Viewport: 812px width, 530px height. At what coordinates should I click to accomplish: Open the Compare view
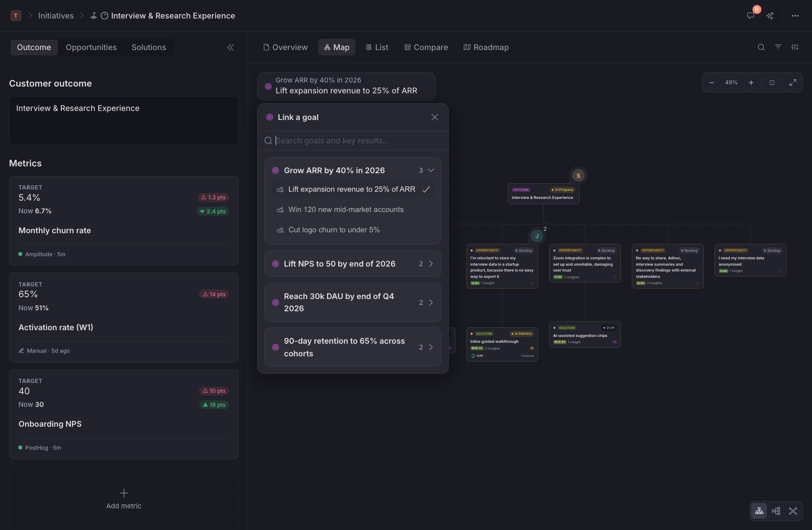pos(426,47)
